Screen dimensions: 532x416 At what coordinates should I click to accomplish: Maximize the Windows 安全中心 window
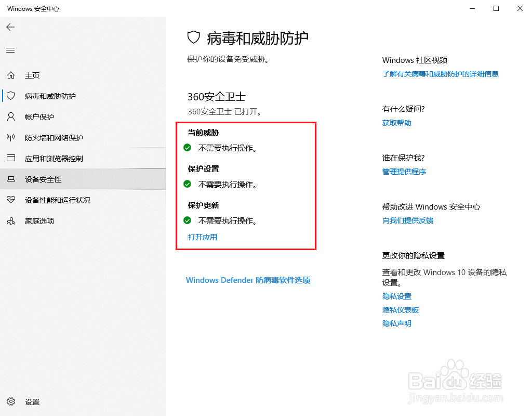[496, 8]
